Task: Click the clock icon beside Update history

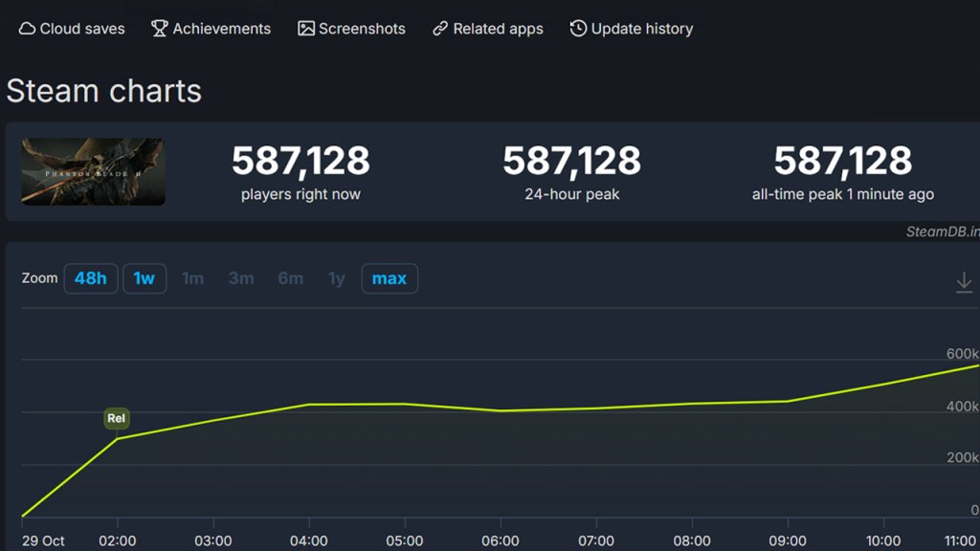Action: tap(578, 29)
